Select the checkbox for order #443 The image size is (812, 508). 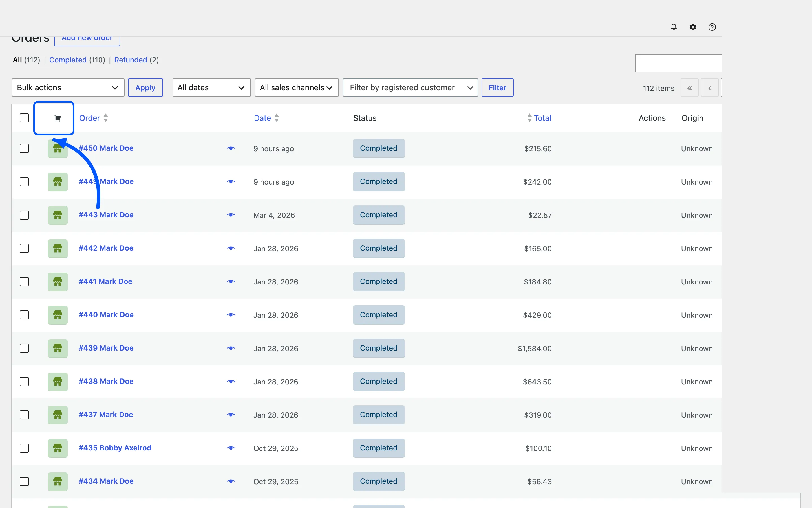tap(24, 215)
